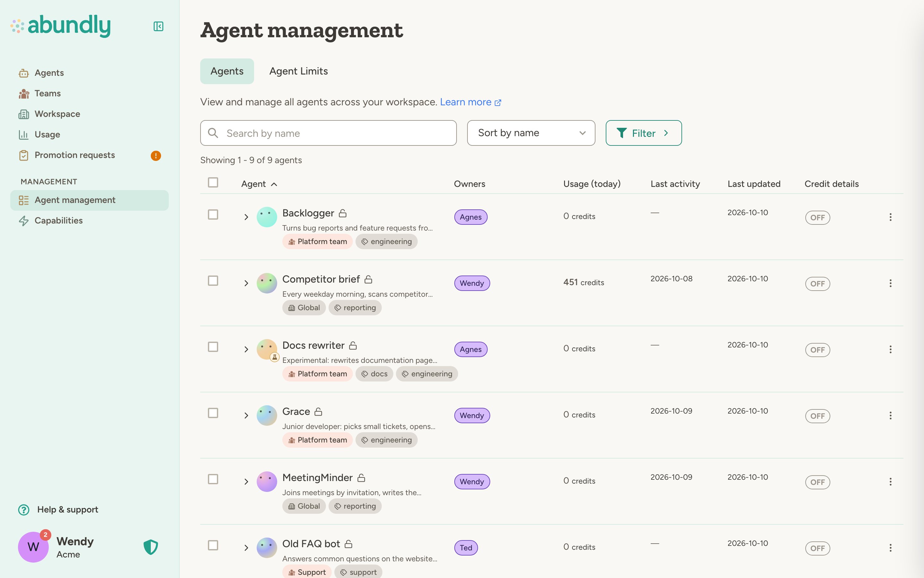Open kebab menu for Competitor brief row
This screenshot has height=578, width=924.
coord(890,283)
